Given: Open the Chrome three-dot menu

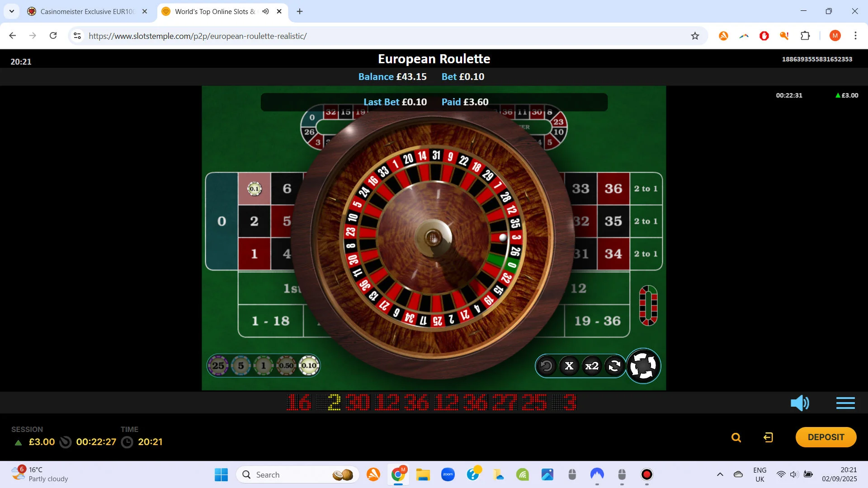Looking at the screenshot, I should click(855, 36).
